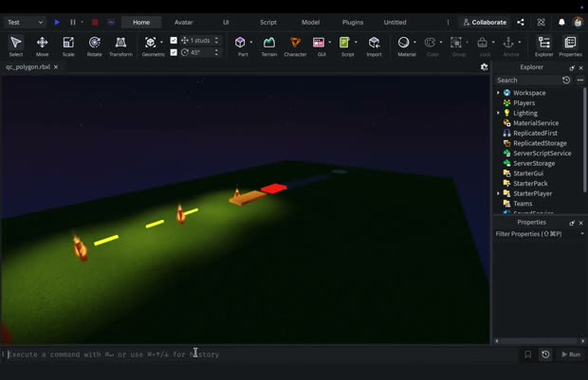Switch to the Script tab
The image size is (588, 380).
[268, 22]
